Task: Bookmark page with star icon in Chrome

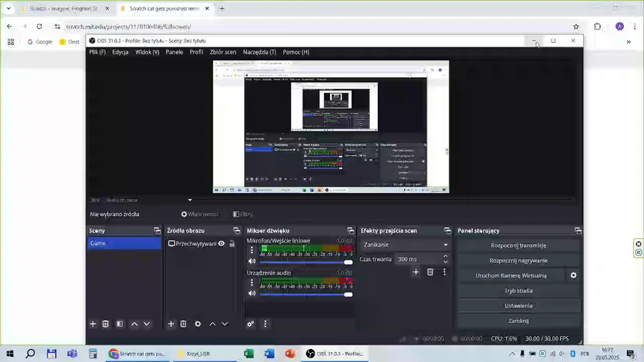Action: click(576, 26)
